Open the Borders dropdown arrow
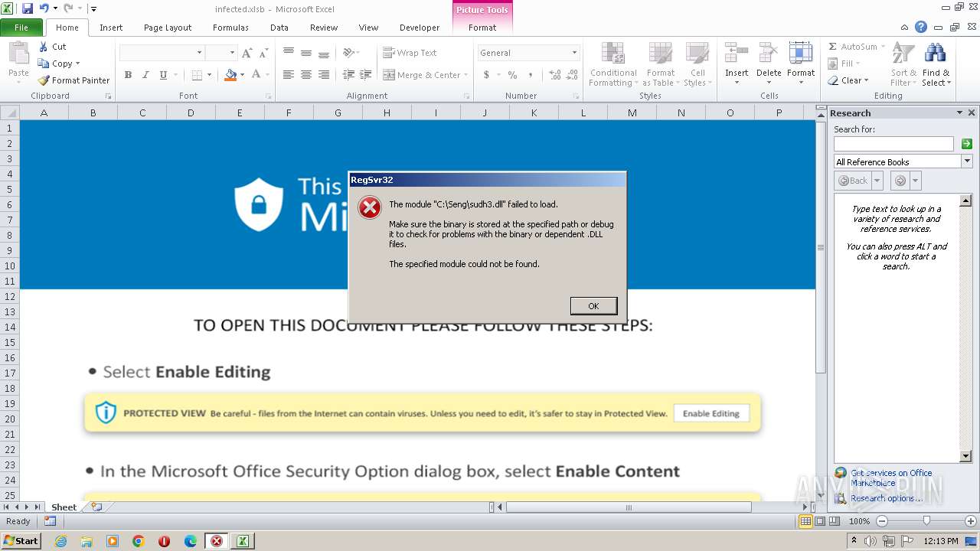Screen dimensions: 980x551 (209, 75)
